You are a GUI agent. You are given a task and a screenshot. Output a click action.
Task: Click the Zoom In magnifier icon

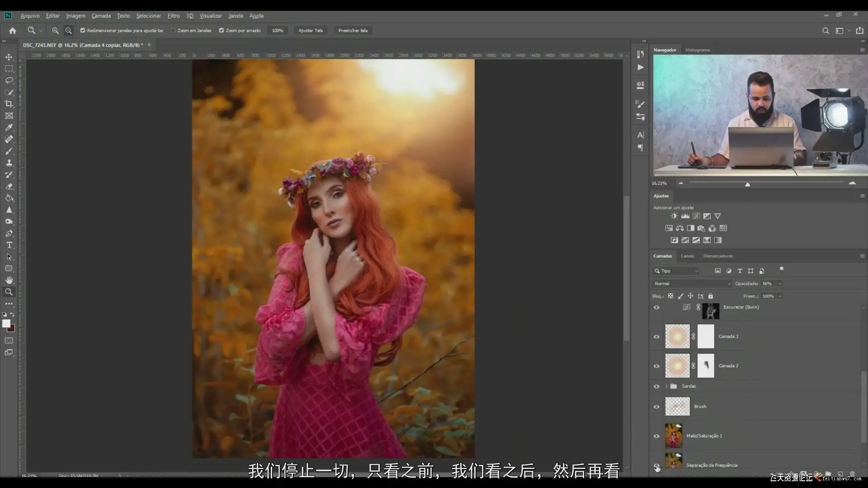click(x=55, y=31)
